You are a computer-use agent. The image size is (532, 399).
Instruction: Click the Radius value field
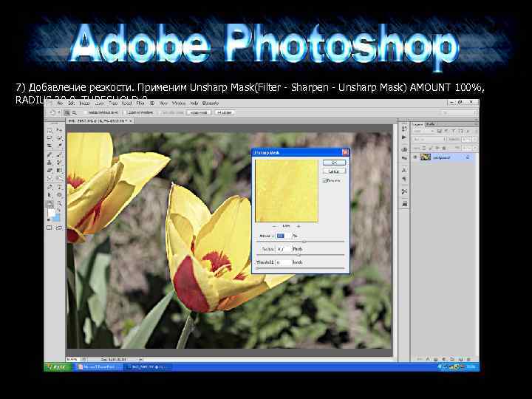click(x=283, y=249)
